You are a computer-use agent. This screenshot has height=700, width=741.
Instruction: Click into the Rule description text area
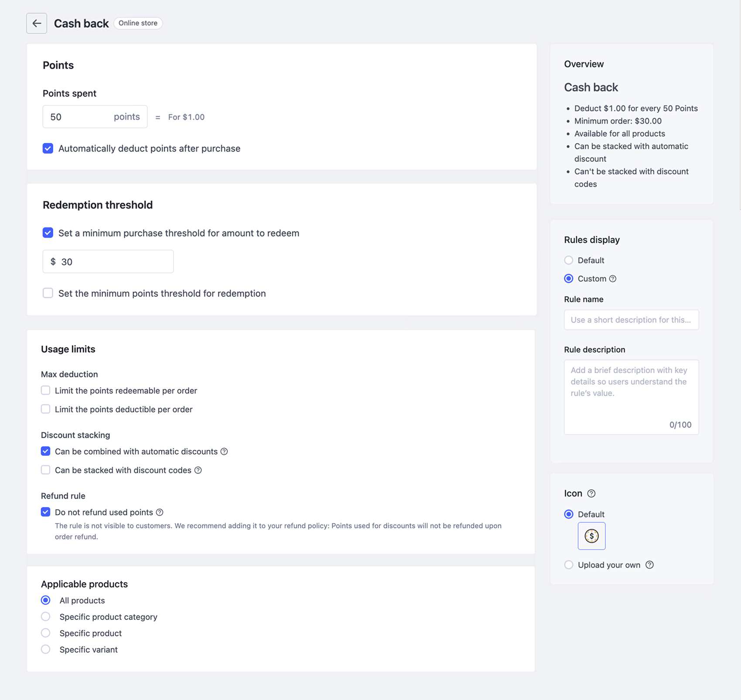point(631,397)
